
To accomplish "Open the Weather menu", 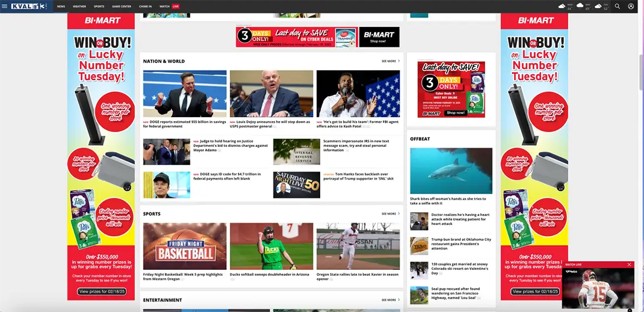I will pyautogui.click(x=79, y=6).
